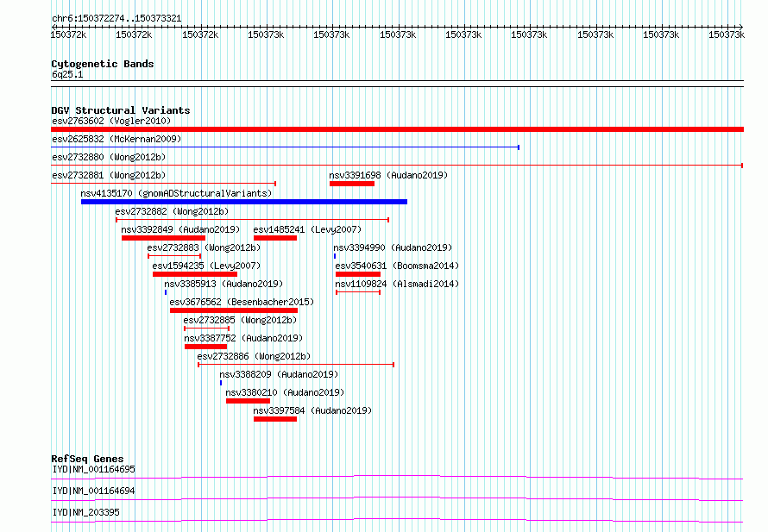Click the red interval line under esv2732883
The height and width of the screenshot is (532, 768).
(x=174, y=256)
